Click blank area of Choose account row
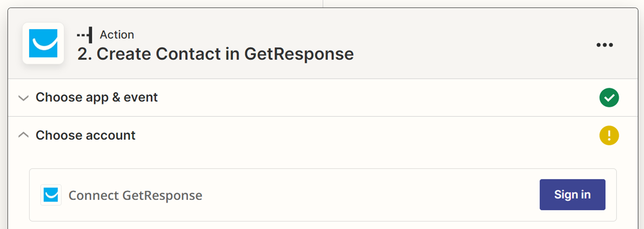The height and width of the screenshot is (229, 644). point(376,135)
